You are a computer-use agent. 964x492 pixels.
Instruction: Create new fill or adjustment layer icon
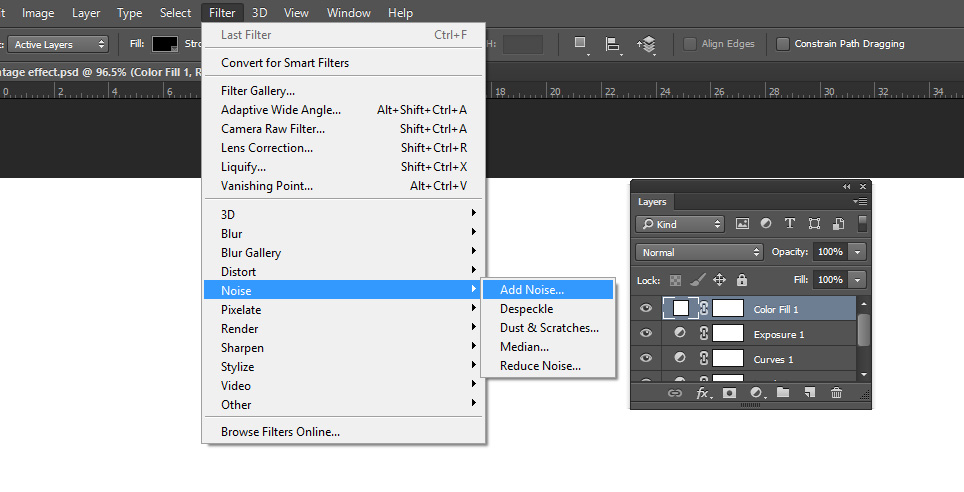757,393
